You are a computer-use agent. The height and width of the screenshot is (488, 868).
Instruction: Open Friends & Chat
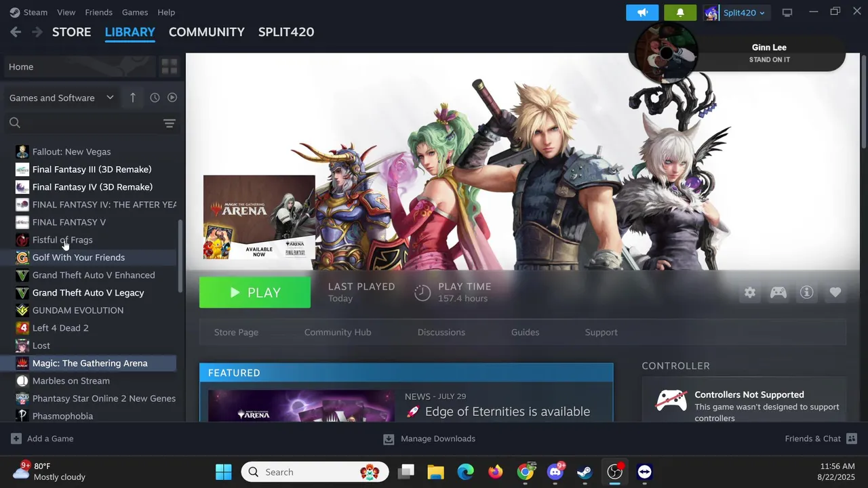pyautogui.click(x=821, y=439)
